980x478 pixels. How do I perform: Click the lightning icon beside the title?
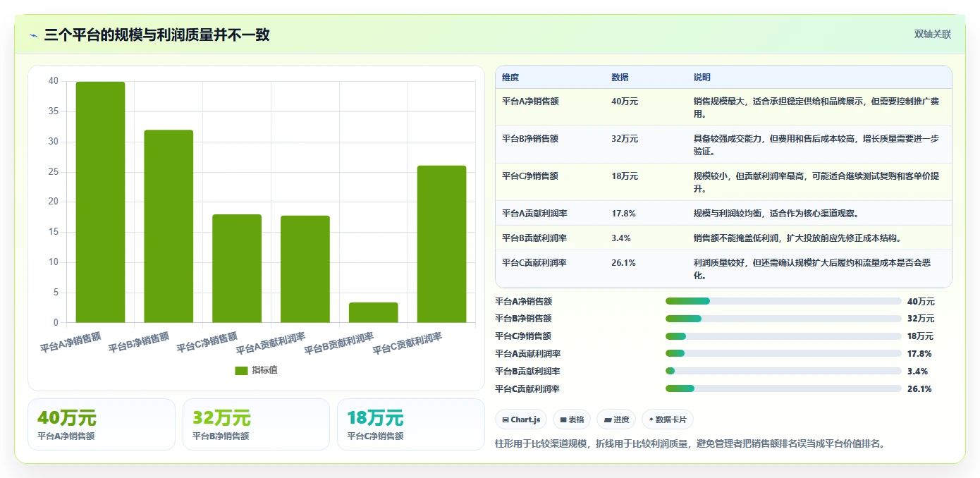coord(34,35)
